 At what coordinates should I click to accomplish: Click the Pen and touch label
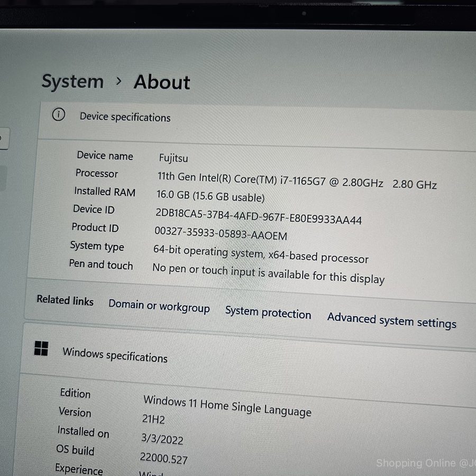pyautogui.click(x=101, y=264)
